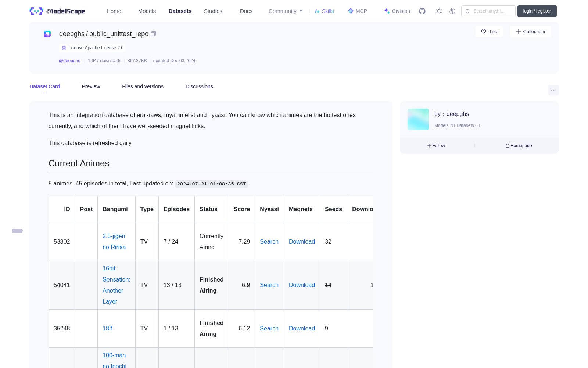Open the @deepghs author link

coord(69,61)
